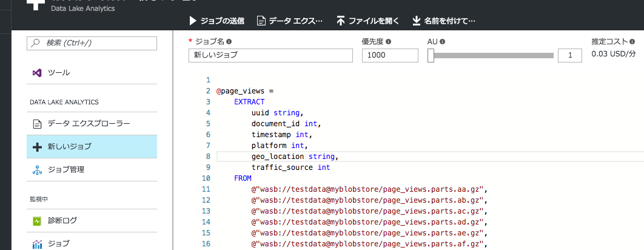Click the chart icon beside ジョブ
This screenshot has height=250, width=644.
(x=37, y=244)
